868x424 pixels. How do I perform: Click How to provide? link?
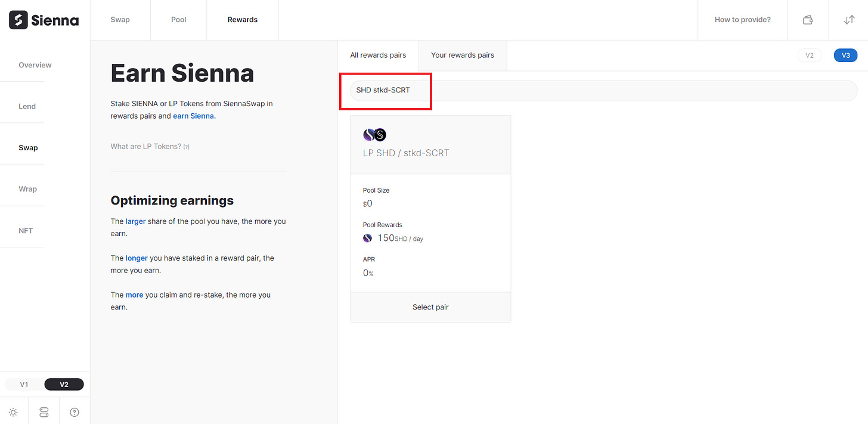(x=743, y=20)
